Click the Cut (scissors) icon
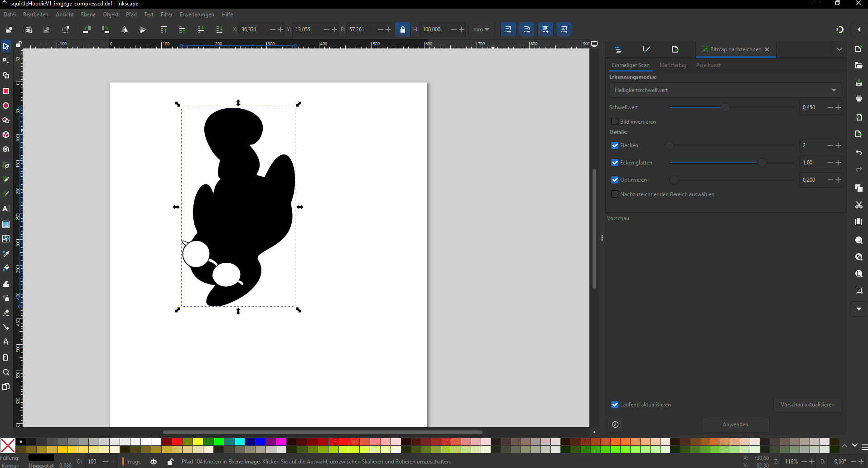The image size is (868, 468). click(858, 205)
